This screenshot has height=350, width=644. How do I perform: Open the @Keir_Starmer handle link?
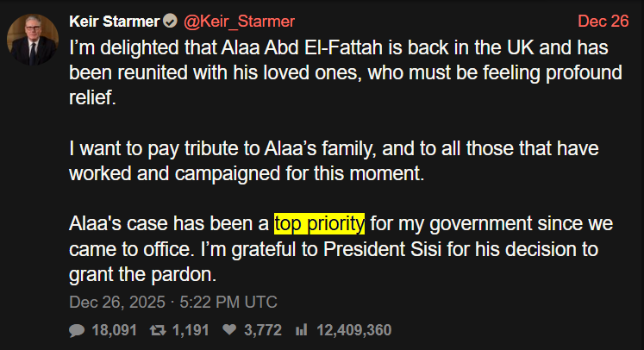(x=236, y=21)
